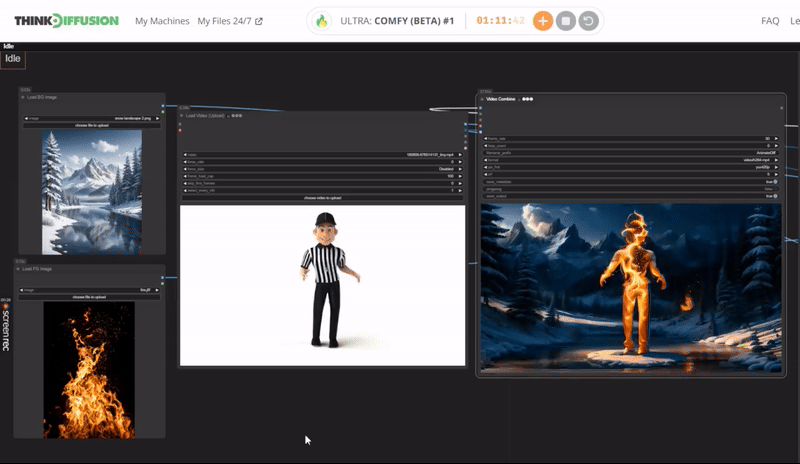Previous image arrow on Load BG Image selector
The width and height of the screenshot is (800, 464).
(x=26, y=118)
